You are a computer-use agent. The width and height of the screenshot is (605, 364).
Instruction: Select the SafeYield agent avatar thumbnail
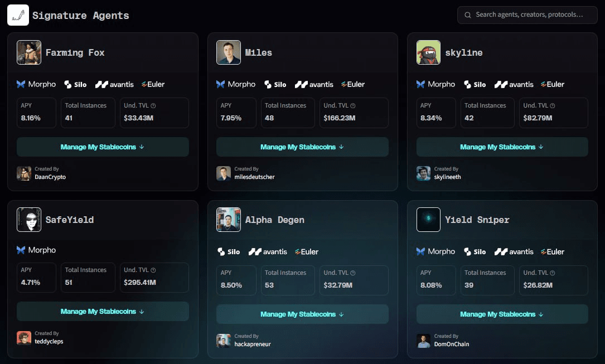[29, 220]
